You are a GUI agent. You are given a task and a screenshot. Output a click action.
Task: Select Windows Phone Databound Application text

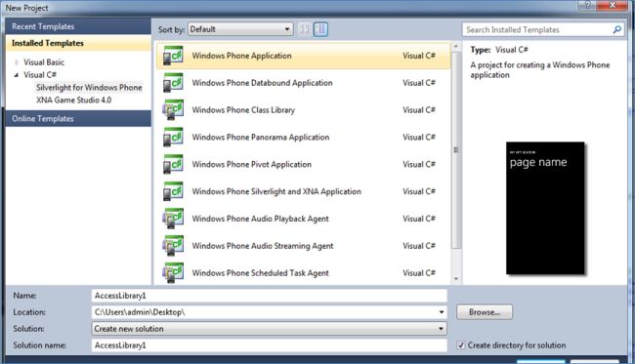[262, 83]
